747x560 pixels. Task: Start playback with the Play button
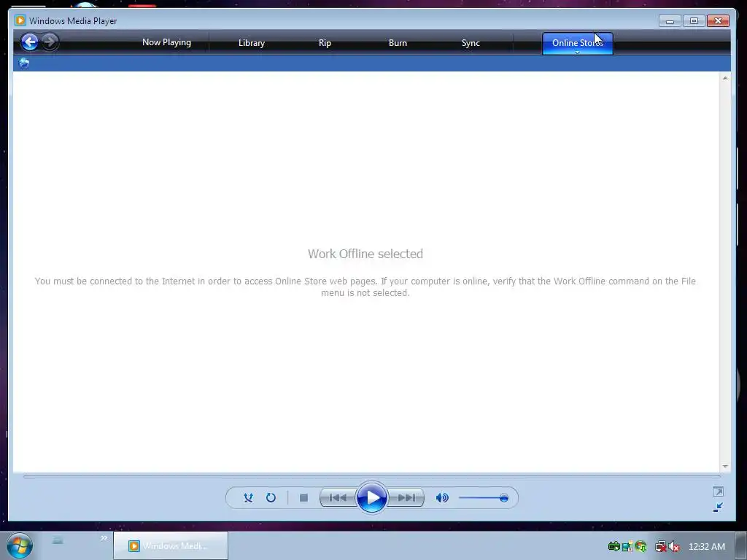(x=371, y=497)
